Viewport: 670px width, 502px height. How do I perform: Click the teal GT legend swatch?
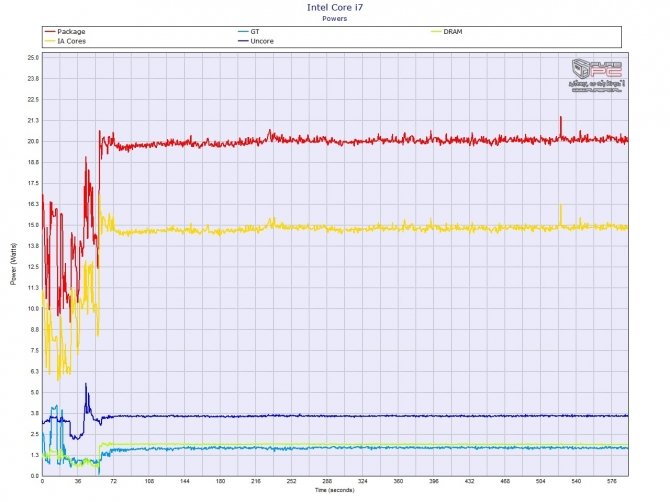click(244, 32)
